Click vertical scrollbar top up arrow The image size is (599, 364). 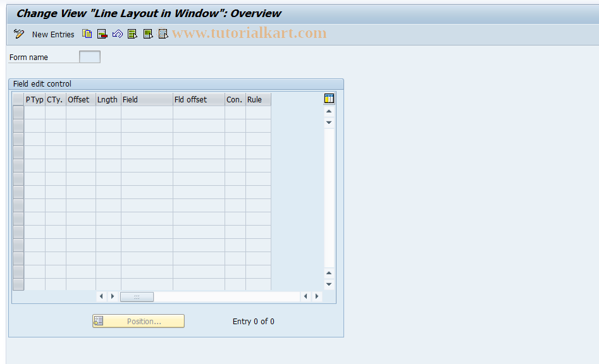point(329,111)
